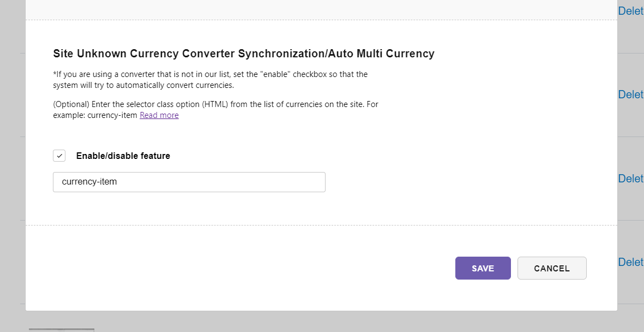Screen dimensions: 644x332
Task: Click the dimmed backdrop left of the dialog
Action: [13, 164]
